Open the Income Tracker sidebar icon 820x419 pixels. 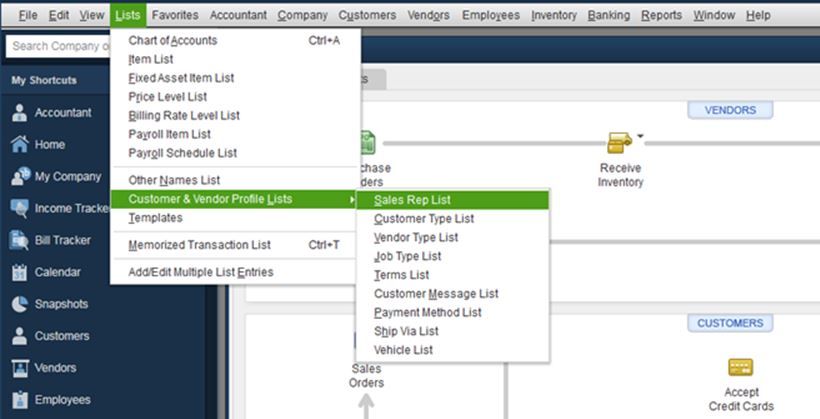pos(19,208)
